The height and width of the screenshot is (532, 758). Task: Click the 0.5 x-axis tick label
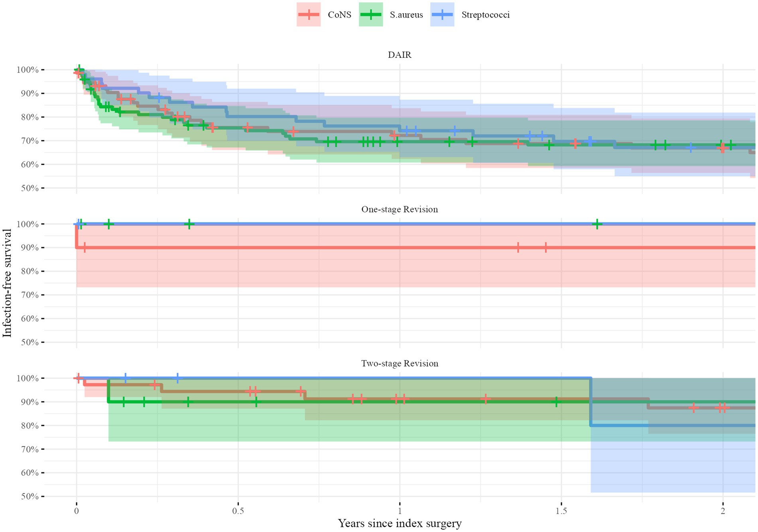tap(238, 511)
